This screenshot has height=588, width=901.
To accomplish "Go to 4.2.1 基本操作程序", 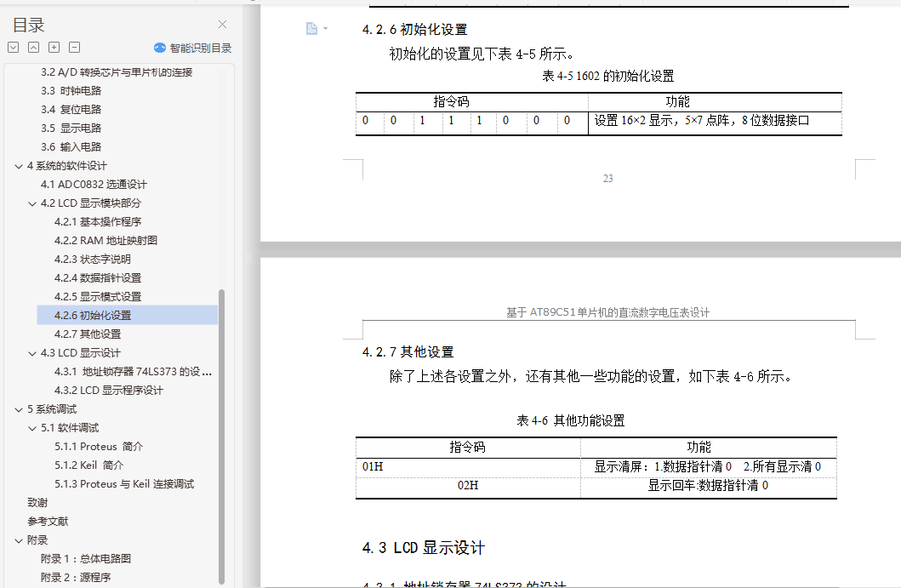I will [x=98, y=222].
